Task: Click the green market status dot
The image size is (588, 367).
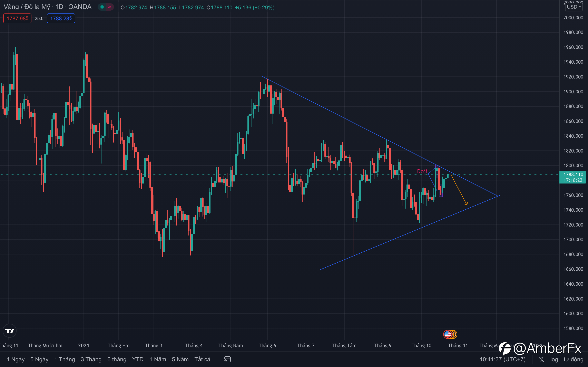Action: [102, 7]
